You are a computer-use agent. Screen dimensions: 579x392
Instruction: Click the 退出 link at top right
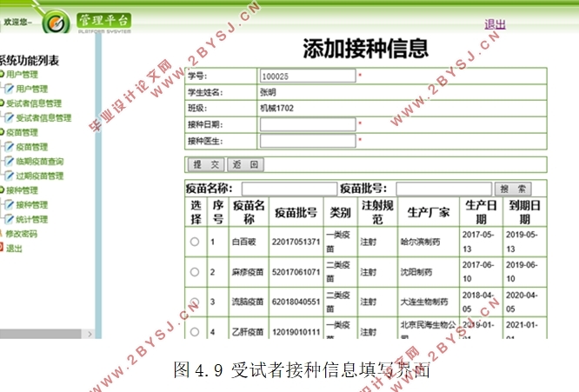[x=495, y=24]
